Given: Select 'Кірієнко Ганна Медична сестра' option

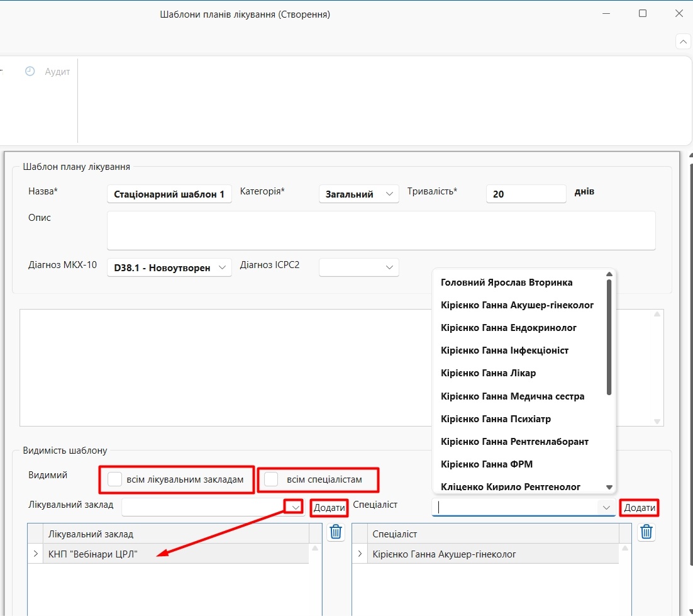Looking at the screenshot, I should pos(513,396).
